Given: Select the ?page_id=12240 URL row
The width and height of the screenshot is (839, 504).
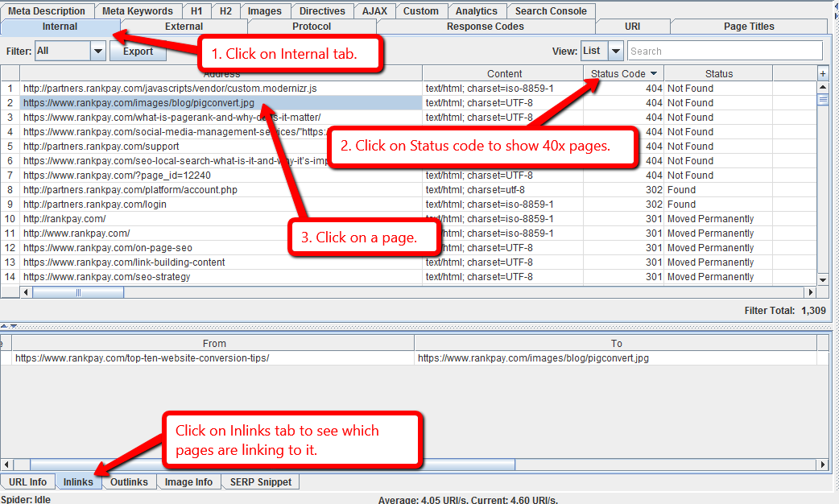Looking at the screenshot, I should coord(221,175).
